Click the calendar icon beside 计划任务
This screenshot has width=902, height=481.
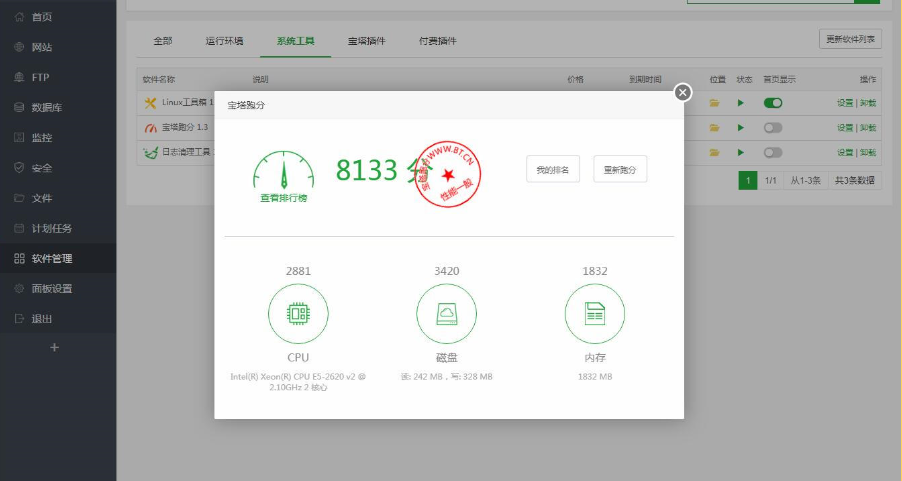point(19,228)
